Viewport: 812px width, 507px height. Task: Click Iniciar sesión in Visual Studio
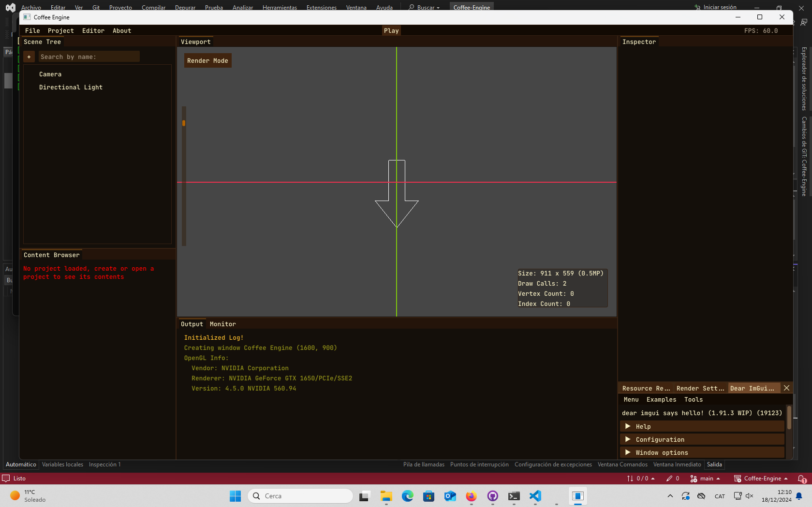click(x=716, y=7)
